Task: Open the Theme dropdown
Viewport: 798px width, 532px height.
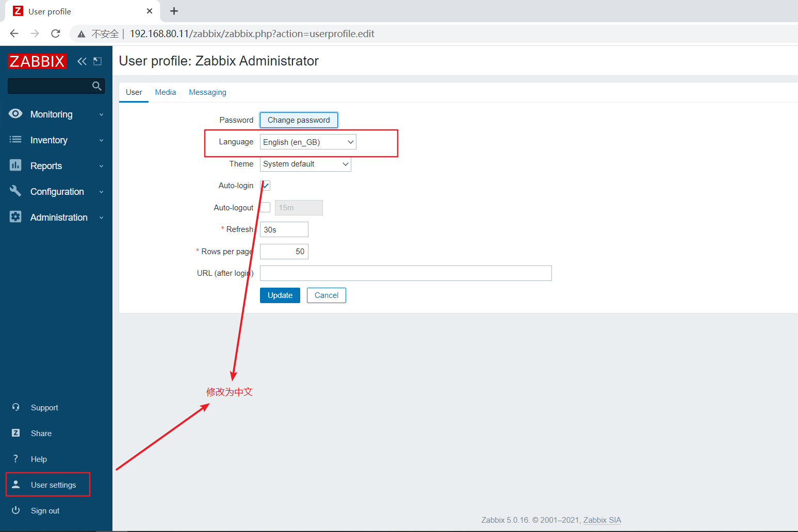Action: coord(305,164)
